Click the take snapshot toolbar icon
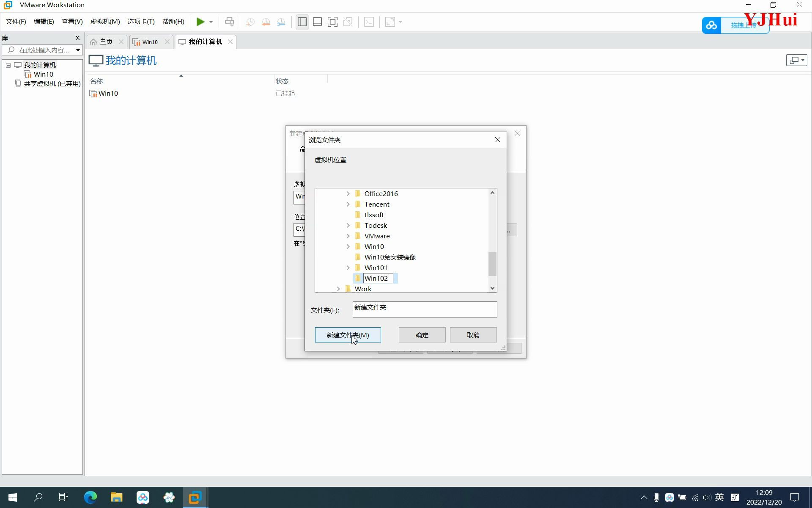This screenshot has width=812, height=508. pos(250,22)
